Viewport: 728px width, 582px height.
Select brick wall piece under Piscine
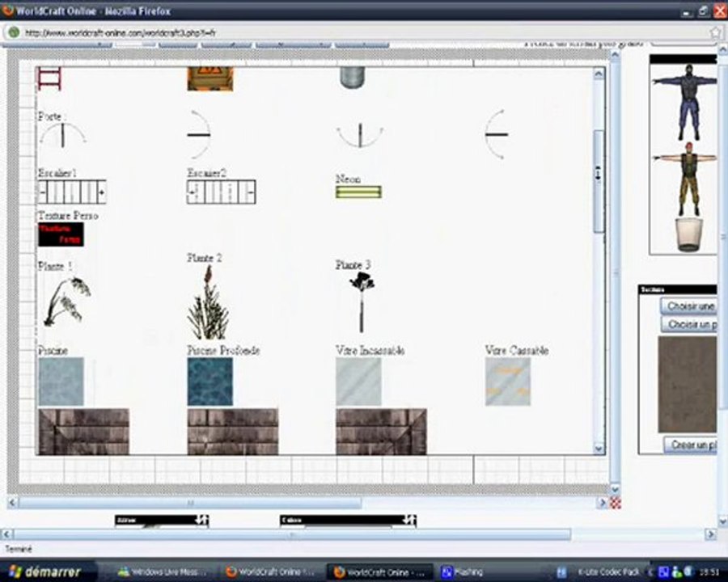[x=83, y=431]
